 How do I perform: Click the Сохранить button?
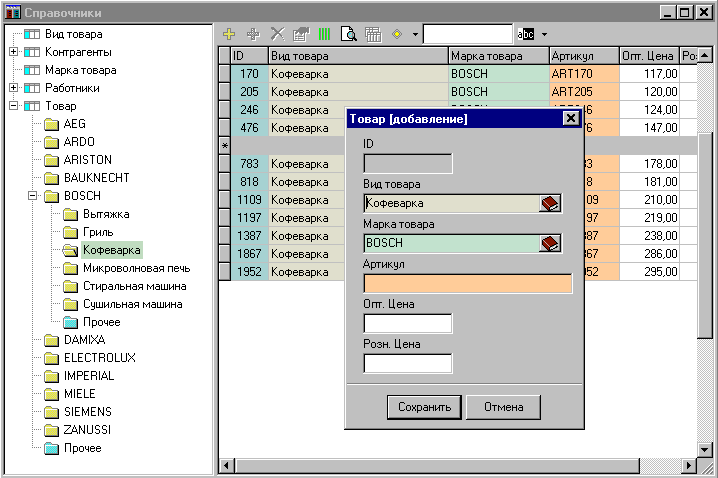(x=424, y=407)
